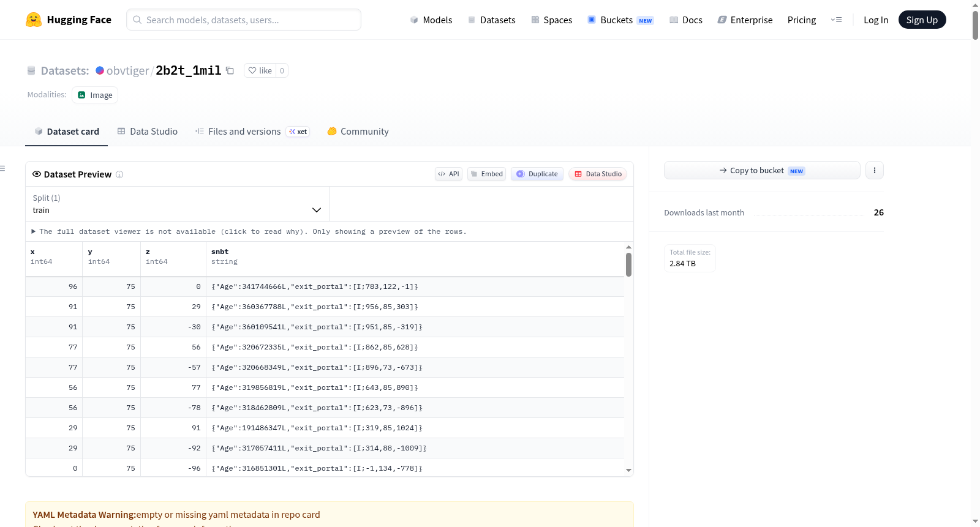Open Buckets in the top navigation

(x=620, y=20)
